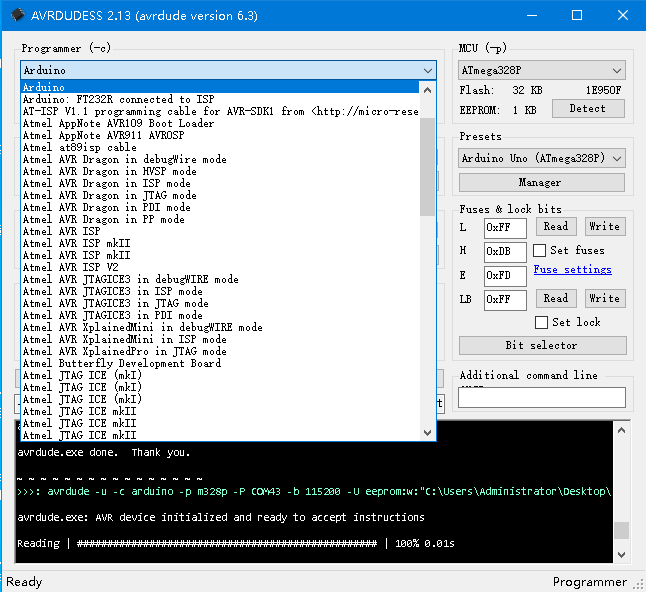The image size is (646, 592).
Task: Open the Fuse settings link
Action: pos(572,269)
